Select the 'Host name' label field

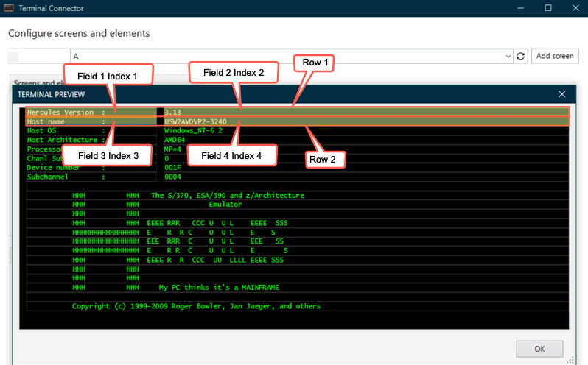[91, 121]
